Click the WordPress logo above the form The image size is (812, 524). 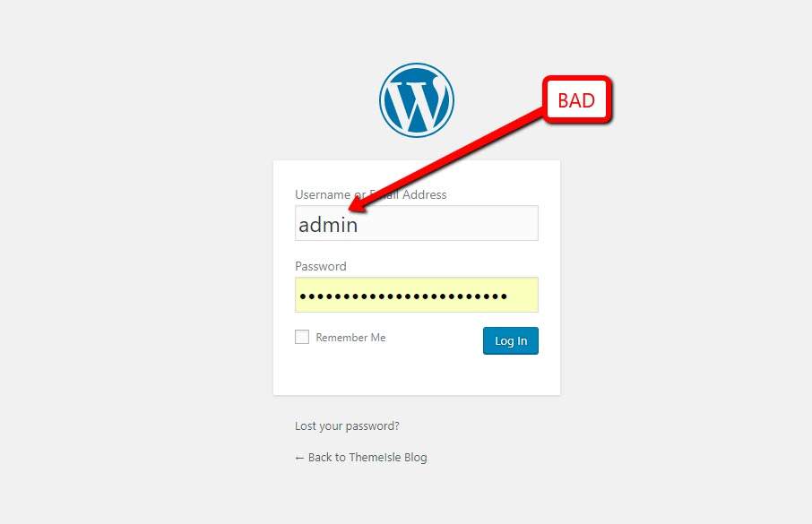417,100
